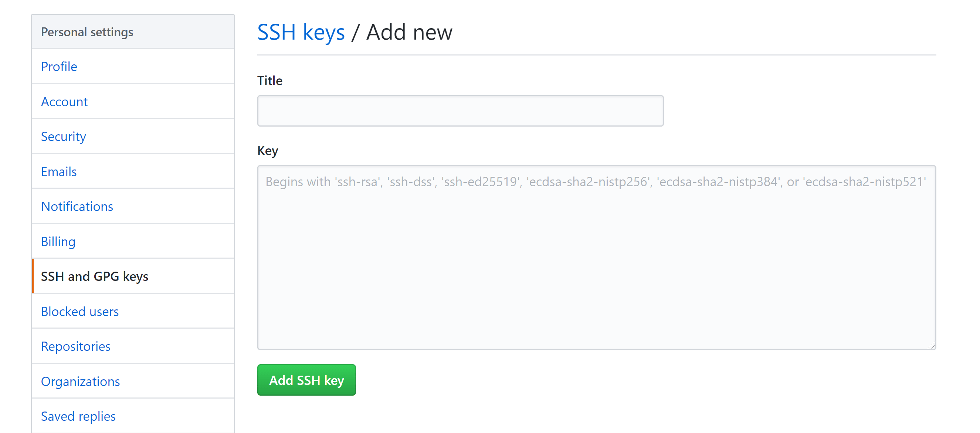Click the Key field label

click(267, 150)
